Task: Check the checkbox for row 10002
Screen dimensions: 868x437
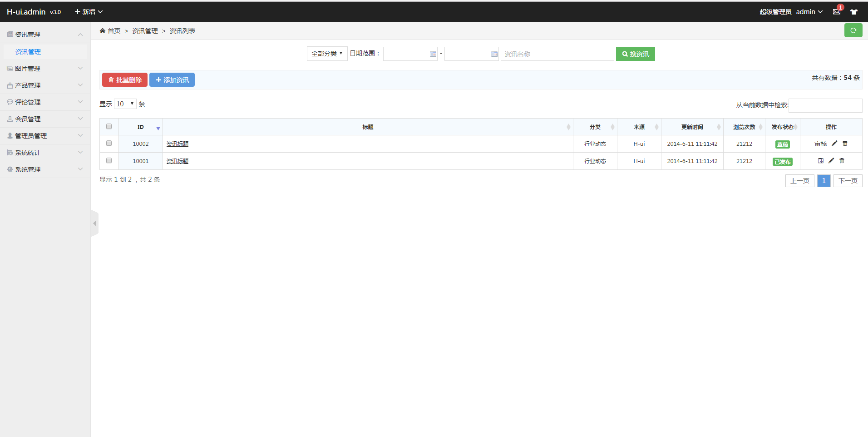Action: coord(109,143)
